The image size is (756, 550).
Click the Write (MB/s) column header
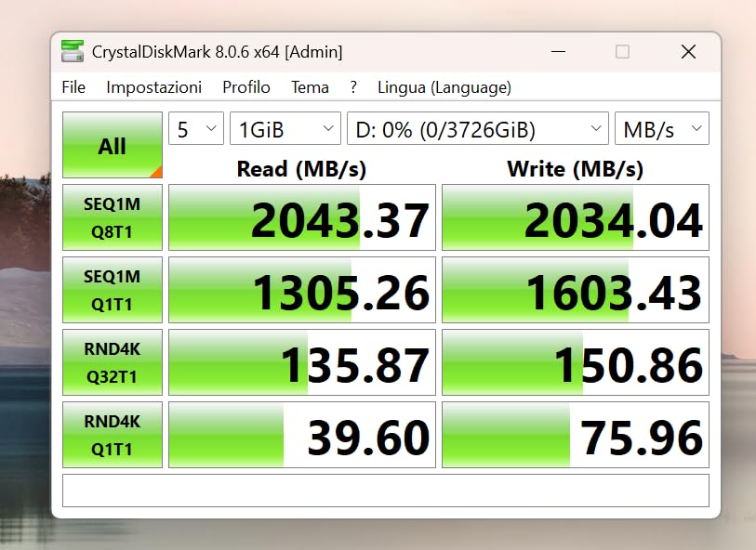coord(576,169)
